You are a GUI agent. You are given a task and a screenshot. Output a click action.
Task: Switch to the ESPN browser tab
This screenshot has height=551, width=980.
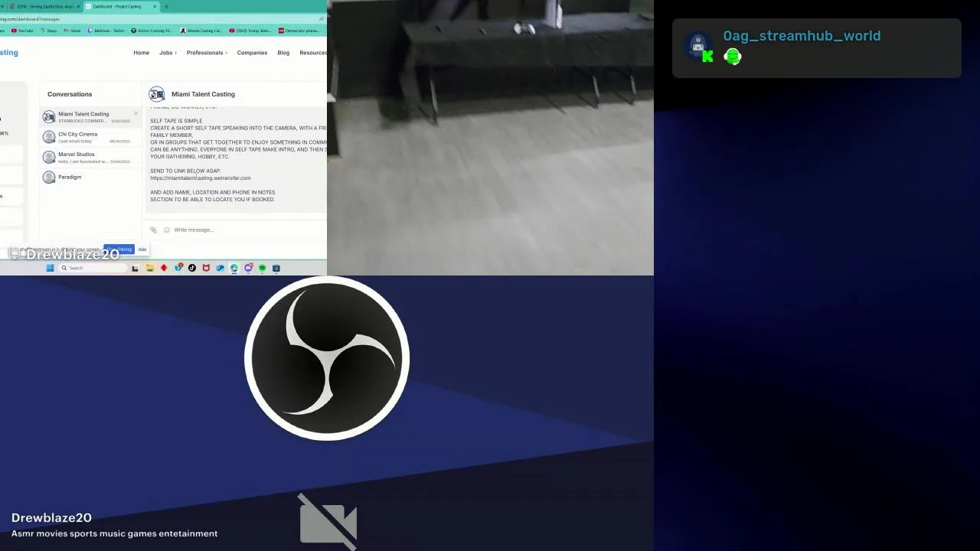click(x=43, y=6)
